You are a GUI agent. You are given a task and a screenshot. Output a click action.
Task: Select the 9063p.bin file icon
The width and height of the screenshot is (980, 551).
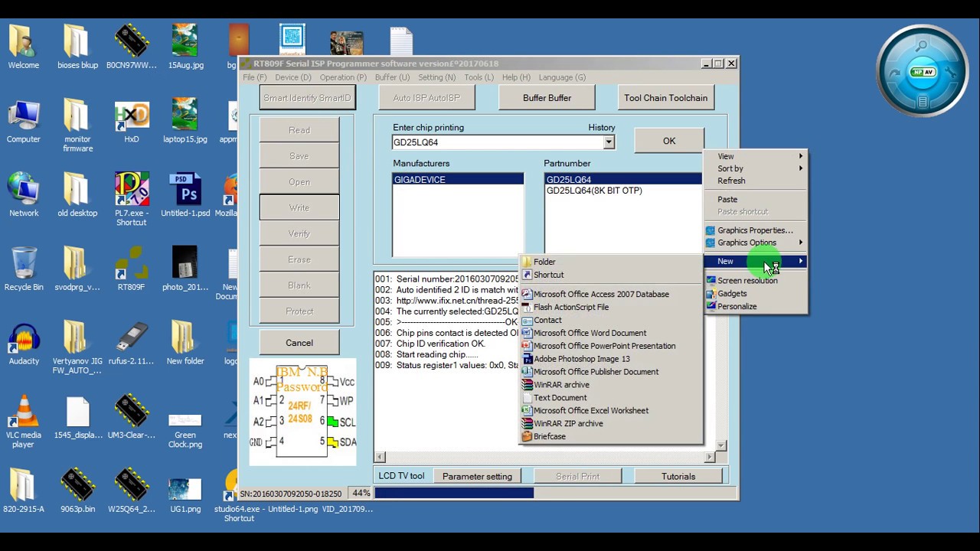[x=77, y=490]
